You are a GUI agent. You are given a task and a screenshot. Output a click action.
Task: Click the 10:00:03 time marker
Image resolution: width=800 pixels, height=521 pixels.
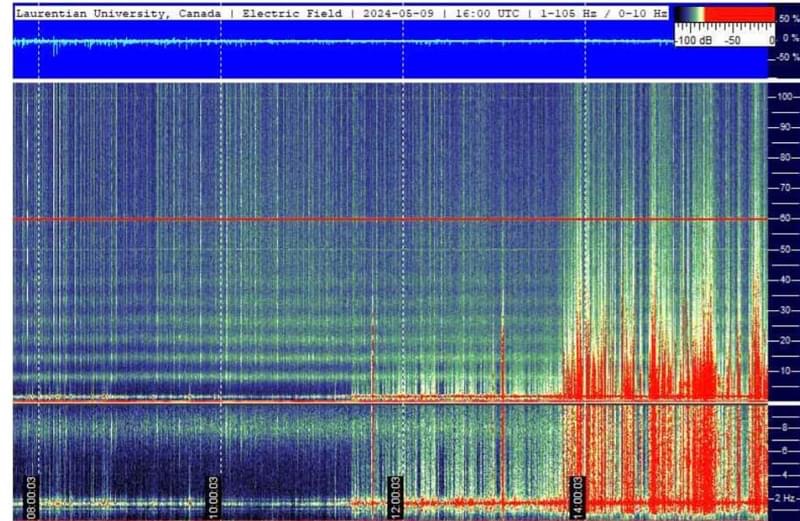point(213,492)
